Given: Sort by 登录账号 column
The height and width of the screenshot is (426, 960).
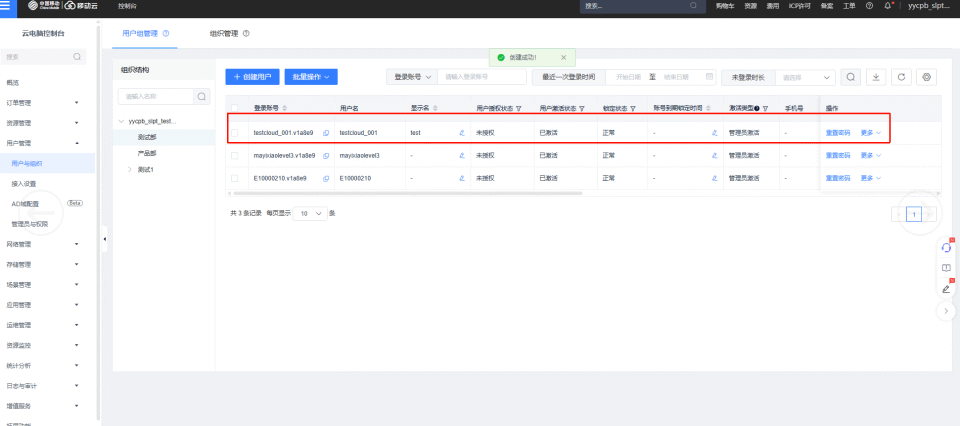Looking at the screenshot, I should pyautogui.click(x=285, y=108).
